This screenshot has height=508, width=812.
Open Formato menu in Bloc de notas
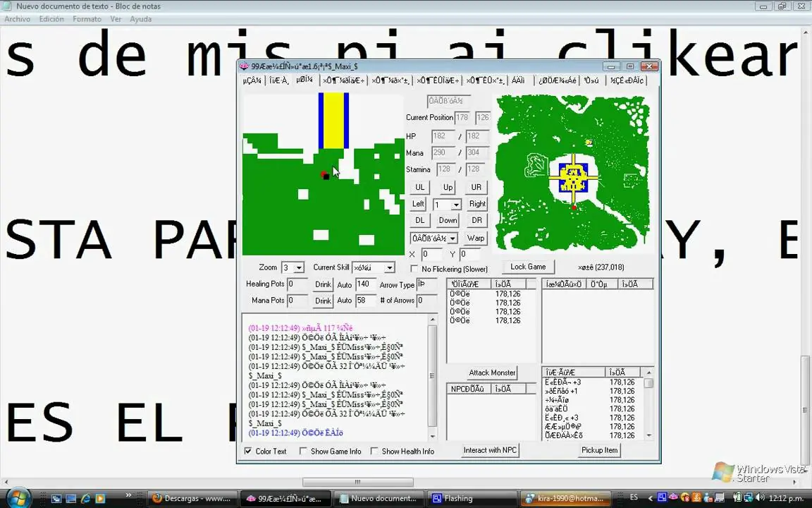[x=87, y=18]
